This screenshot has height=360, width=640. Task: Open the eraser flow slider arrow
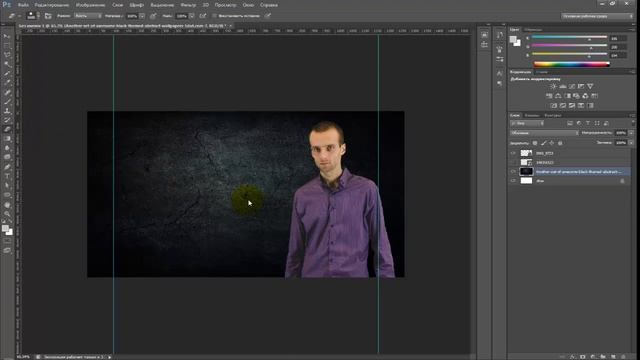coord(192,16)
